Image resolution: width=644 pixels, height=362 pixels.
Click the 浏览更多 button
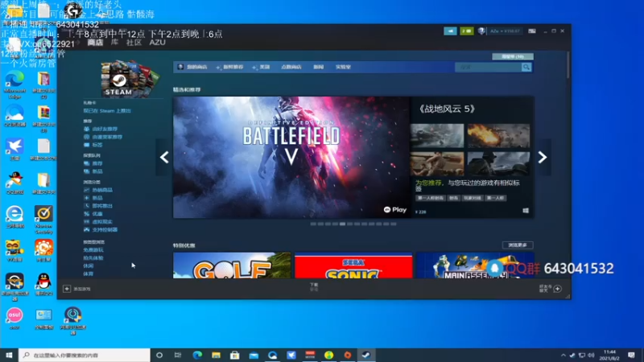click(518, 245)
